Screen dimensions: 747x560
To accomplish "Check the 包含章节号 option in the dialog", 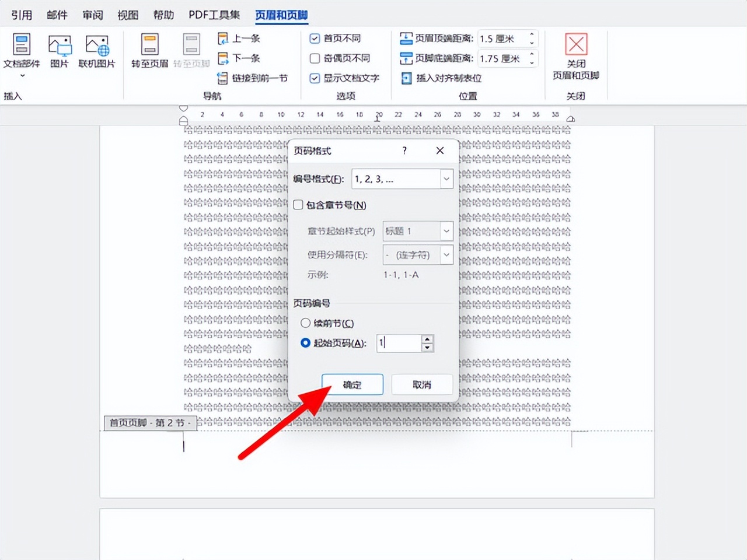I will pyautogui.click(x=298, y=205).
